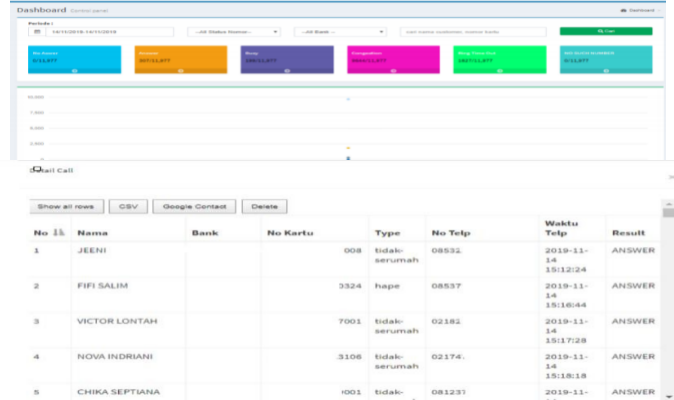The image size is (674, 400).
Task: Click the Dashboard breadcrumb link at top right
Action: pos(640,10)
